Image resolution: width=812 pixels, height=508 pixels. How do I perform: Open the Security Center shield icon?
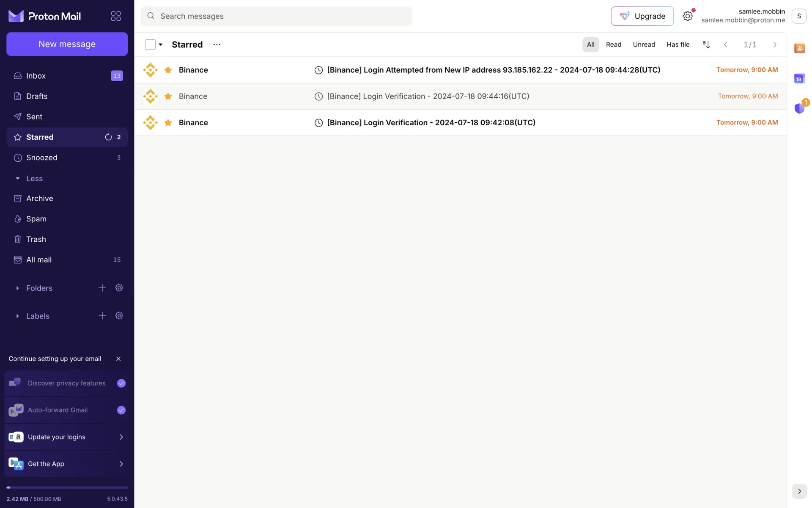799,108
